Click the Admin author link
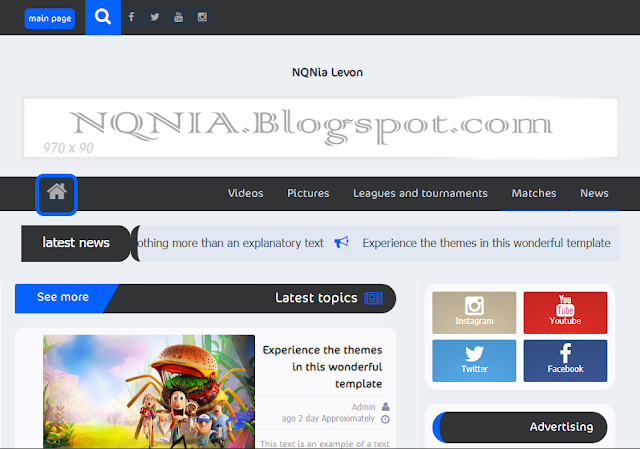640x449 pixels. click(x=363, y=407)
